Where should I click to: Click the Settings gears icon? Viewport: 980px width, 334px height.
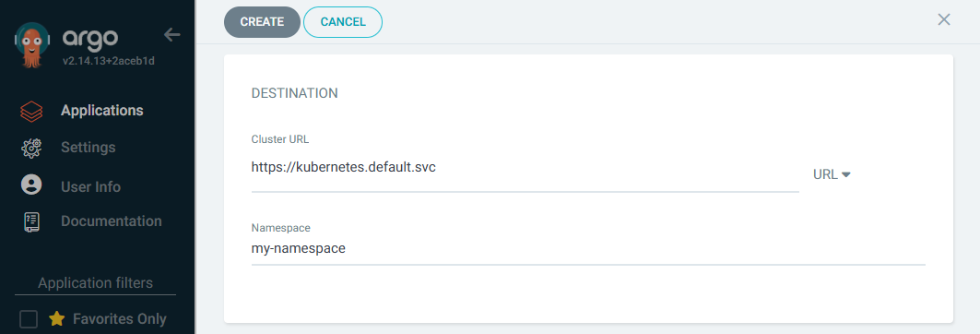point(31,149)
